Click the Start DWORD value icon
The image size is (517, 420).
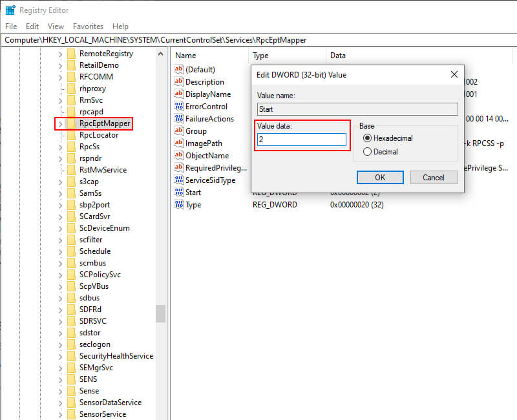[x=179, y=192]
